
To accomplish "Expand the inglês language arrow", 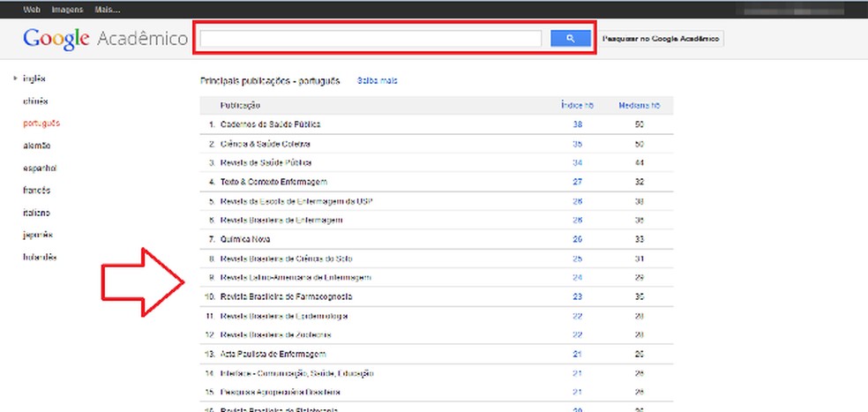I will click(15, 79).
